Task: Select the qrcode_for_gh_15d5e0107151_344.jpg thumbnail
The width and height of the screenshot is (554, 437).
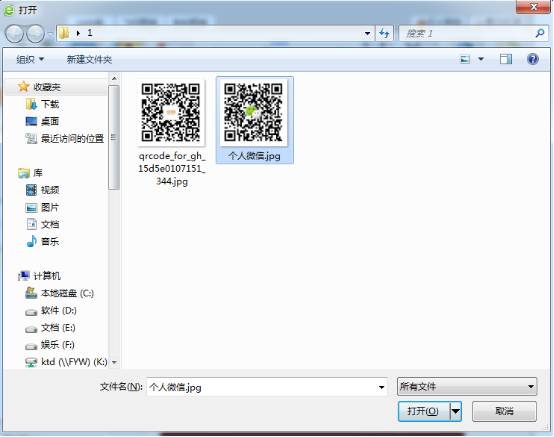Action: (x=171, y=112)
